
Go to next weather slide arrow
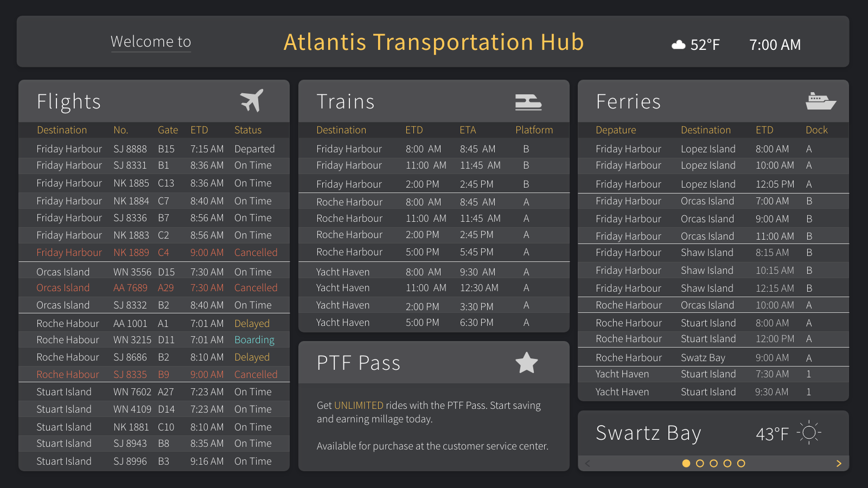click(x=839, y=464)
